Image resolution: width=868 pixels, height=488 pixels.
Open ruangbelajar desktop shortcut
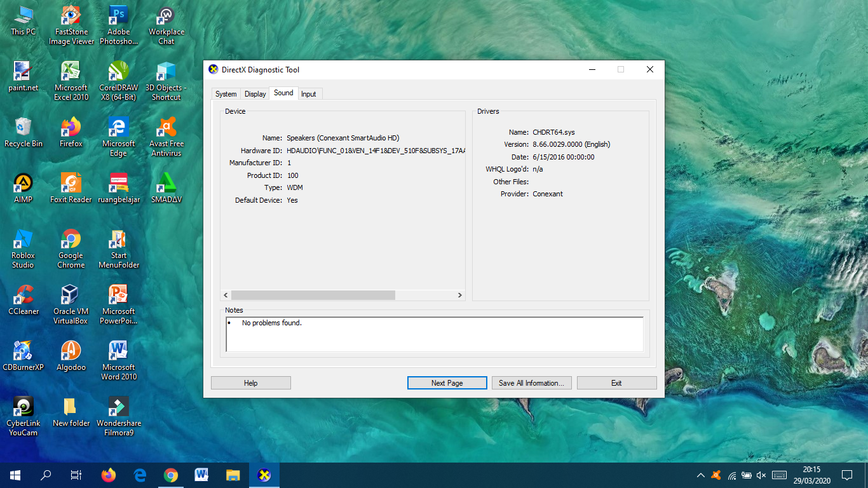coord(118,188)
